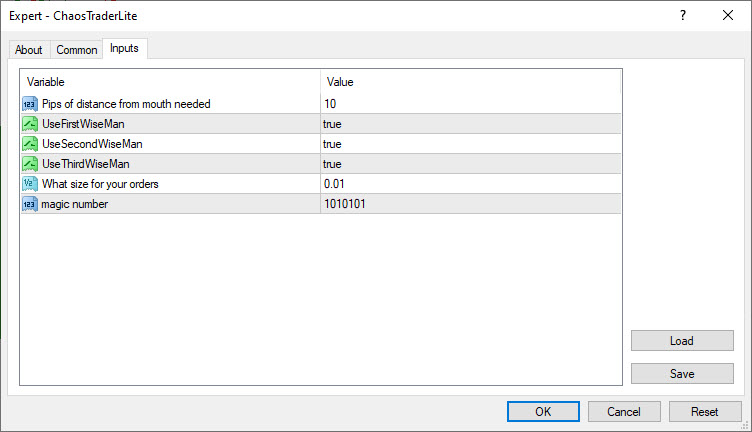
Task: Click the help question mark in title bar
Action: pos(683,15)
